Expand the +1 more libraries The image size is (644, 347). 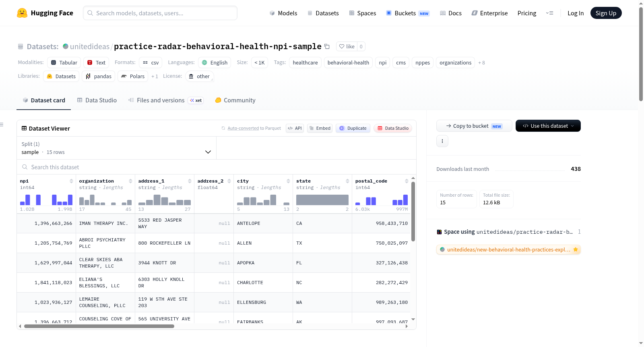[155, 76]
